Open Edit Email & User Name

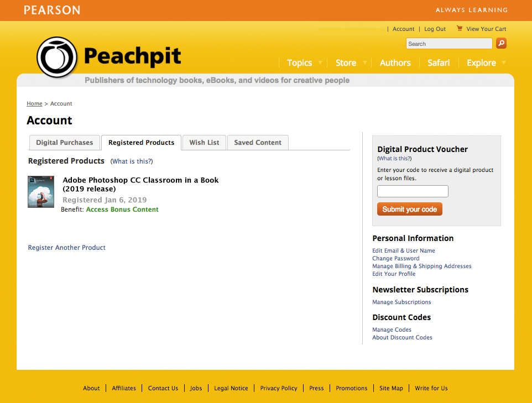[x=403, y=250]
